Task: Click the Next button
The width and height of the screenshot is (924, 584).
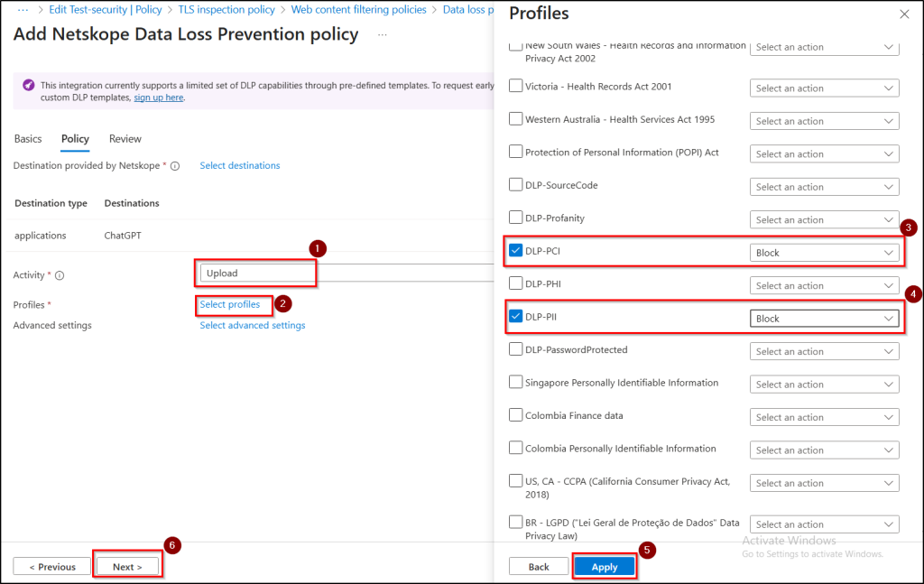Action: coord(127,567)
